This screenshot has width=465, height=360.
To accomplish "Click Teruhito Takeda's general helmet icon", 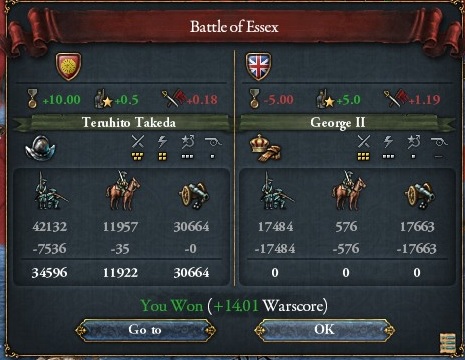I will tap(40, 148).
